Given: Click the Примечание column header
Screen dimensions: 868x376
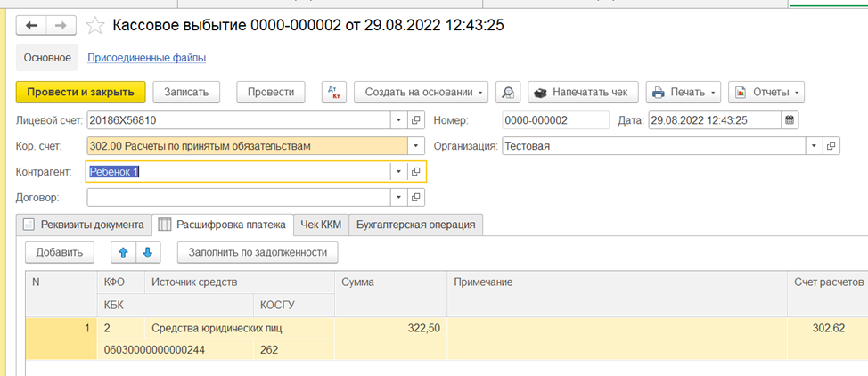Looking at the screenshot, I should 618,293.
